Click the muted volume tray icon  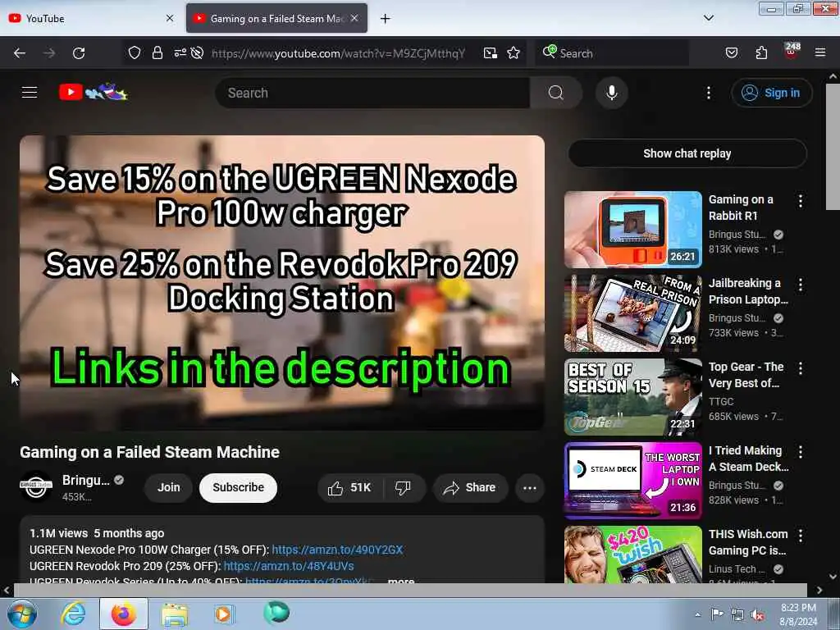point(757,615)
